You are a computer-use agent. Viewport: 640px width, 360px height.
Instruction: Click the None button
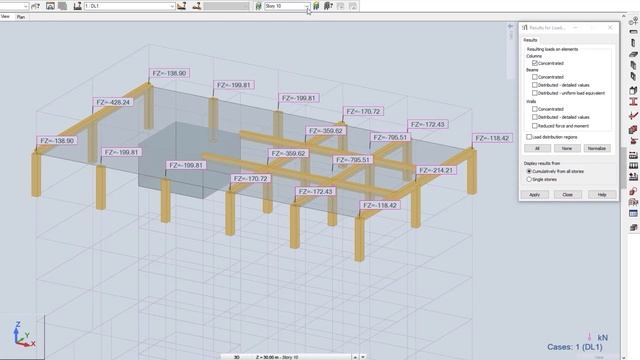tap(567, 149)
